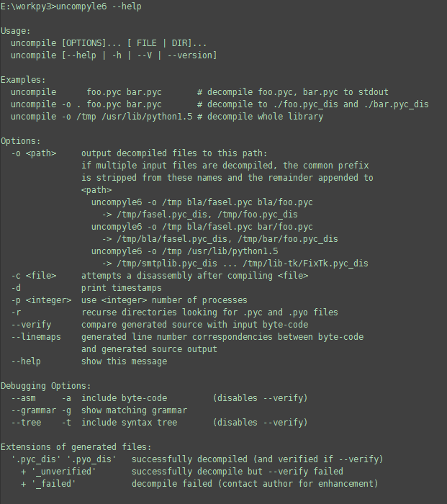Click the '--grammar' debugging option
This screenshot has height=504, width=447.
(x=34, y=410)
